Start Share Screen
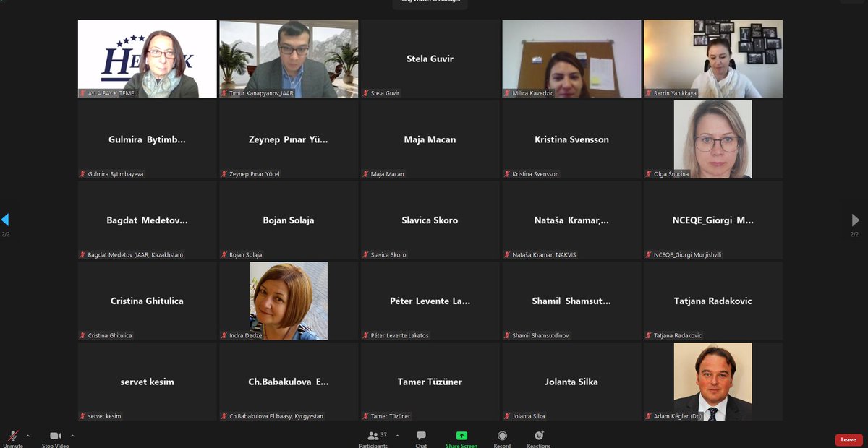This screenshot has height=448, width=868. [461, 439]
